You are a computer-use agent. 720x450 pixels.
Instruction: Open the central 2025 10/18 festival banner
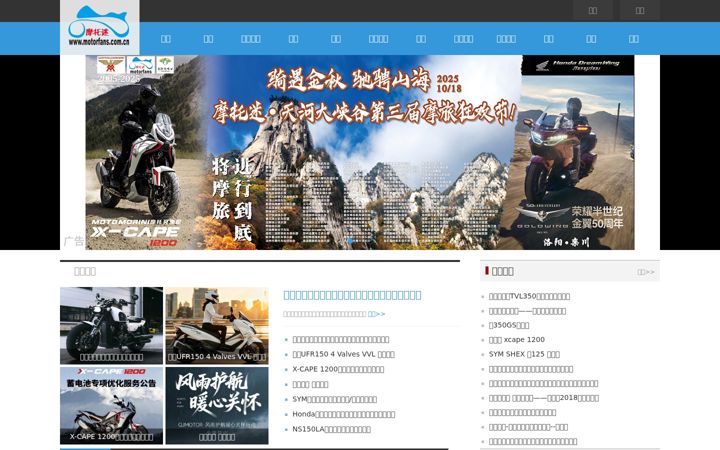(x=358, y=152)
